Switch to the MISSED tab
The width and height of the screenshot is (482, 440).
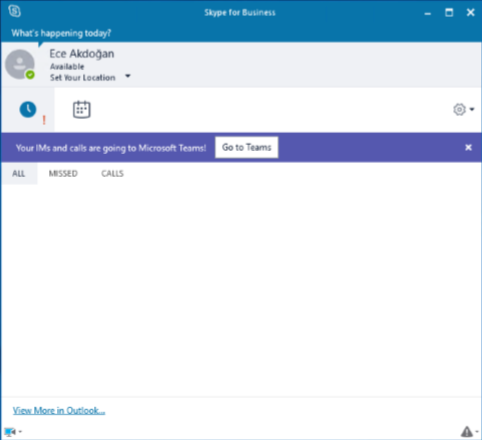pyautogui.click(x=63, y=173)
